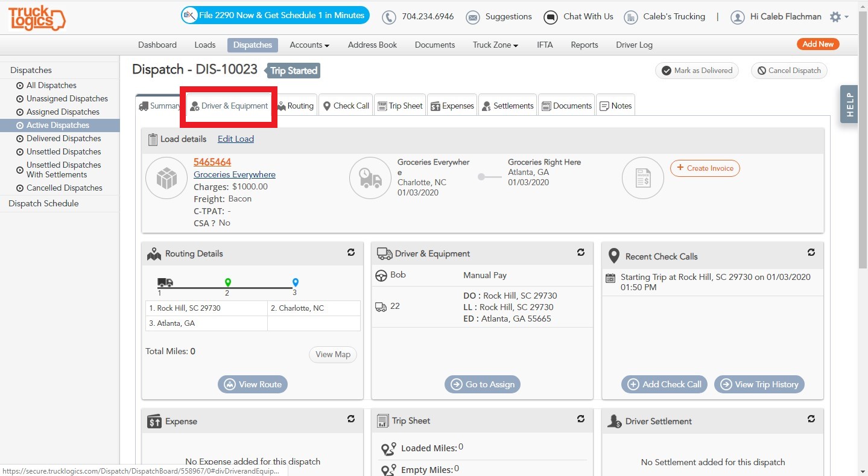Viewport: 868px width, 476px height.
Task: Open load number 5465464 link
Action: click(x=212, y=162)
